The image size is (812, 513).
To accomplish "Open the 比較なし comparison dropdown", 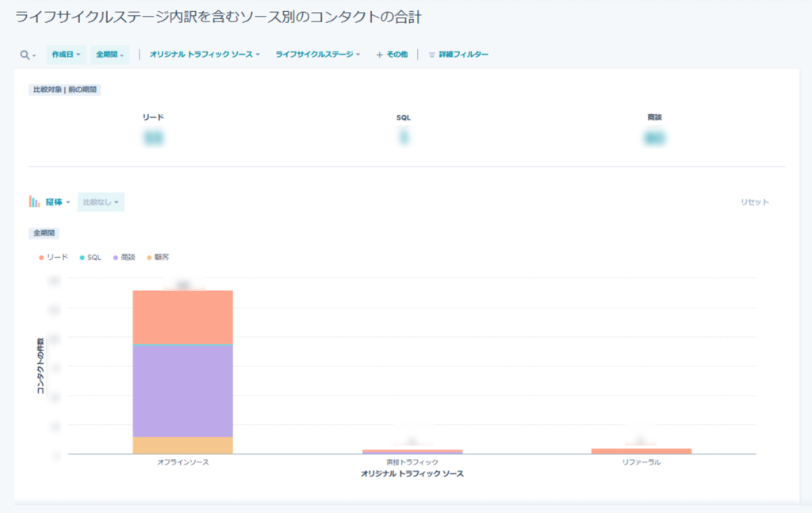I will click(101, 202).
